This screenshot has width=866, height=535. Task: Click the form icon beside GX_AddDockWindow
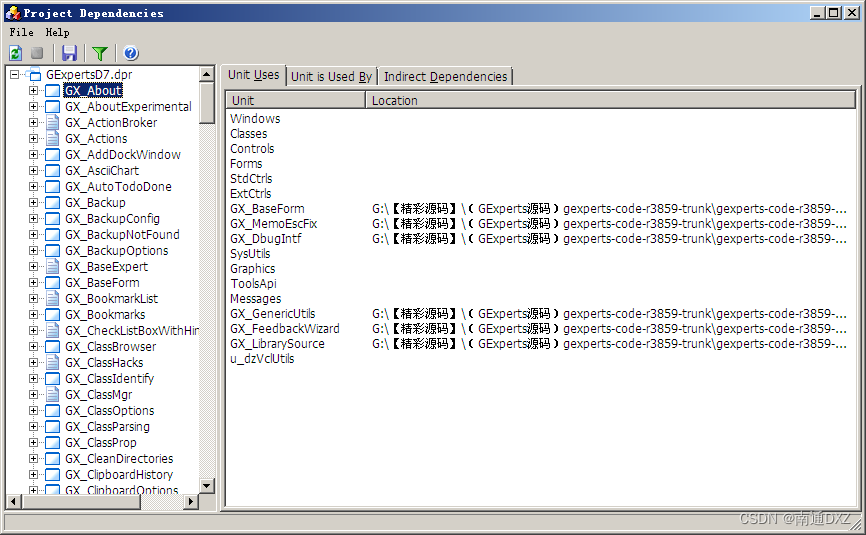click(x=52, y=155)
